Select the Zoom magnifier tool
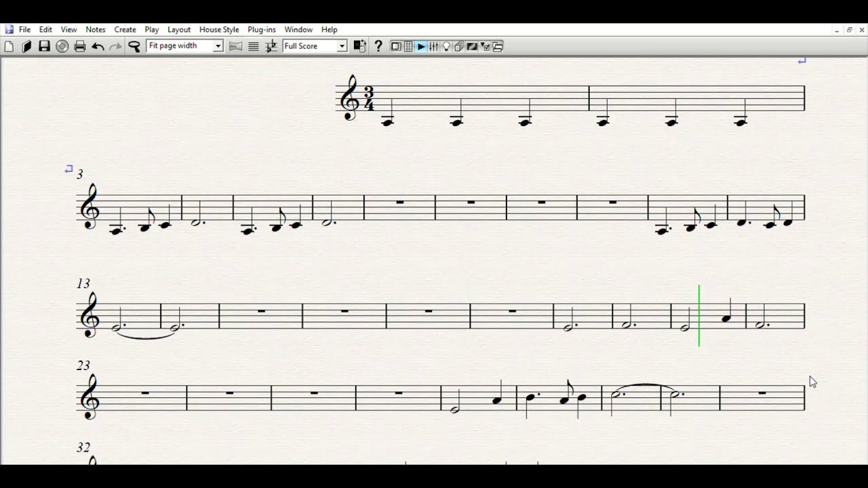 point(134,46)
